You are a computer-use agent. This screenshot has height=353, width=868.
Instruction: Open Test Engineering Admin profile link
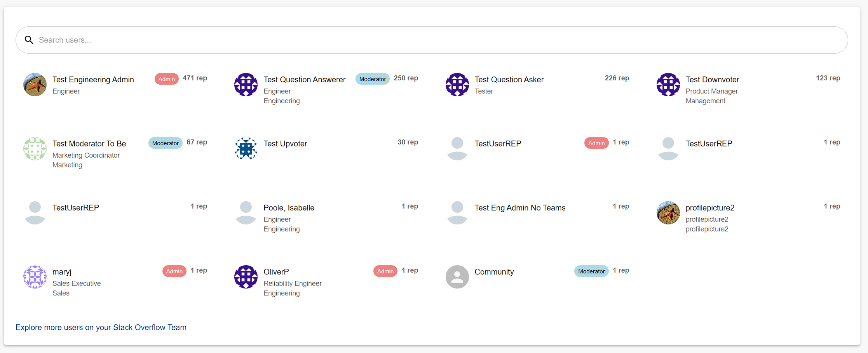[93, 80]
